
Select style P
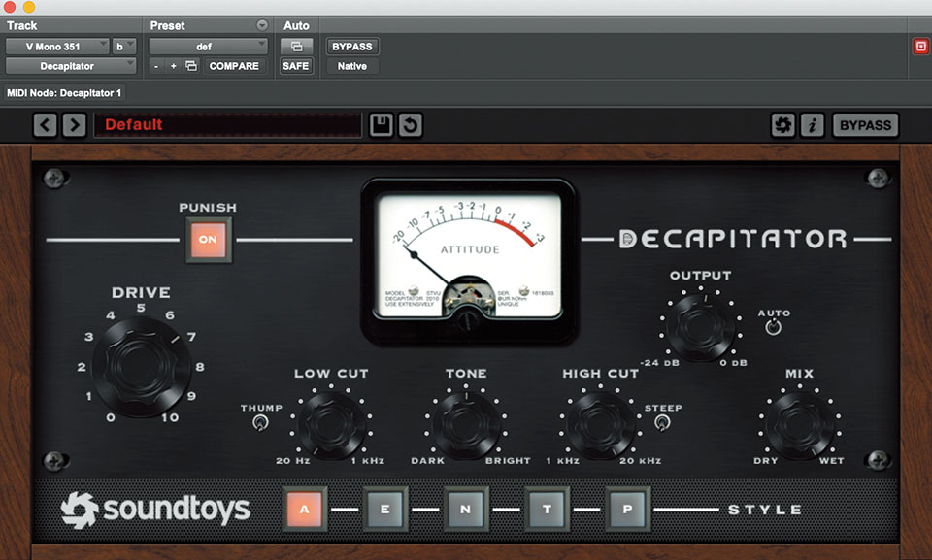coord(628,509)
